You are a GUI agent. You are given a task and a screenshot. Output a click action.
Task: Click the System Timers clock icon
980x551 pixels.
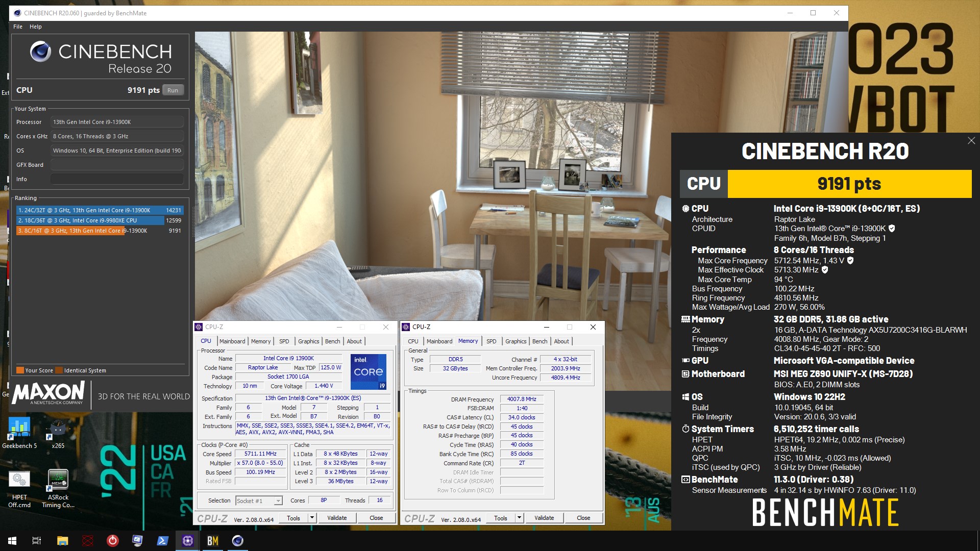685,429
